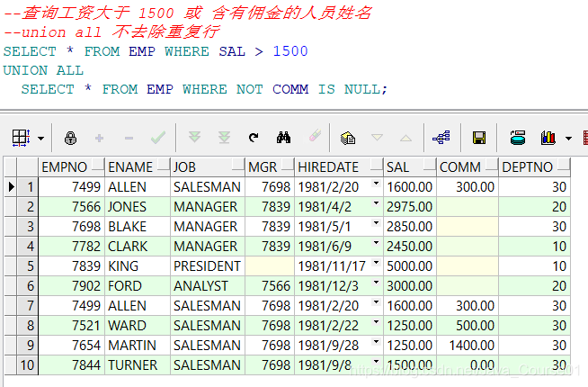Click the TURNER name cell

point(138,364)
